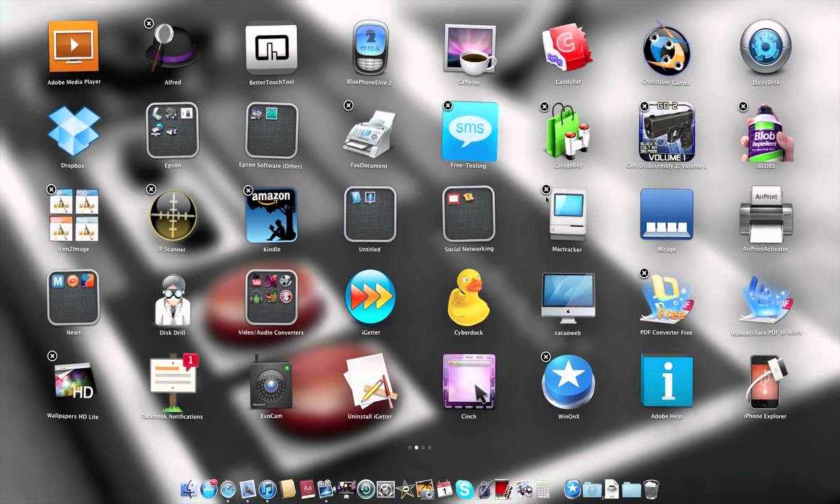Open iPhone Explorer

coord(766,382)
